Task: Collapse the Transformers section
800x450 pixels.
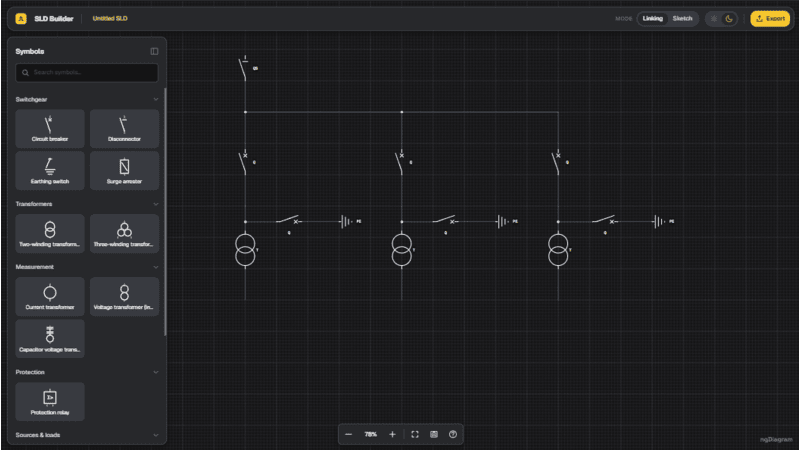Action: pos(156,204)
